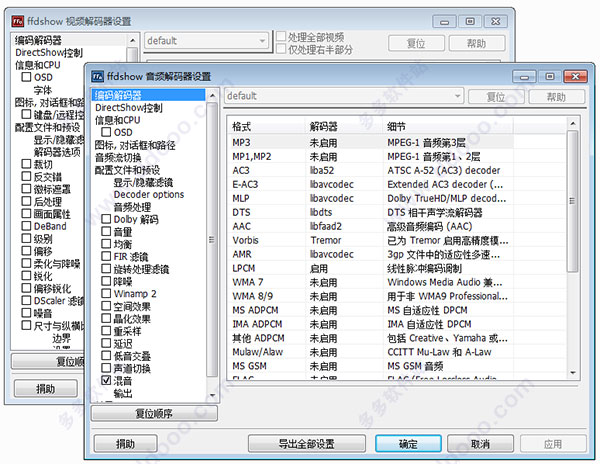Screen dimensions: 600x464
Task: Click the 捐助 button in audio window
Action: pos(126,443)
